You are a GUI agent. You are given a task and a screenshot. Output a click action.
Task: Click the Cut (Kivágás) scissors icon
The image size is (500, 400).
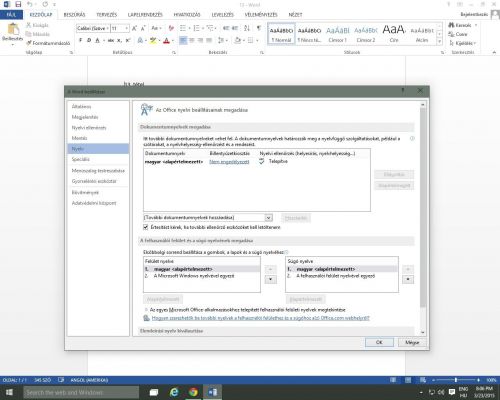[x=29, y=25]
